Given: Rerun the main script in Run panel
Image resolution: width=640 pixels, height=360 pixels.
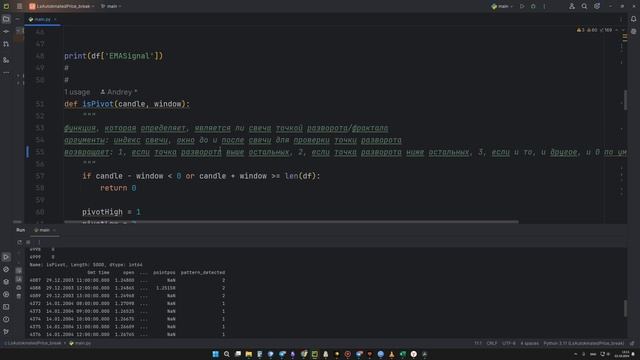Looking at the screenshot, I should pyautogui.click(x=19, y=242).
